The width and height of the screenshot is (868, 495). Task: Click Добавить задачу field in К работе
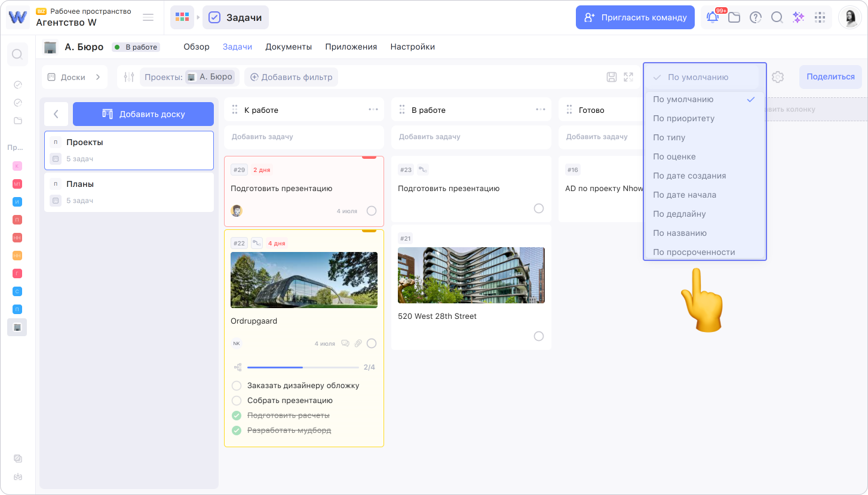click(304, 137)
